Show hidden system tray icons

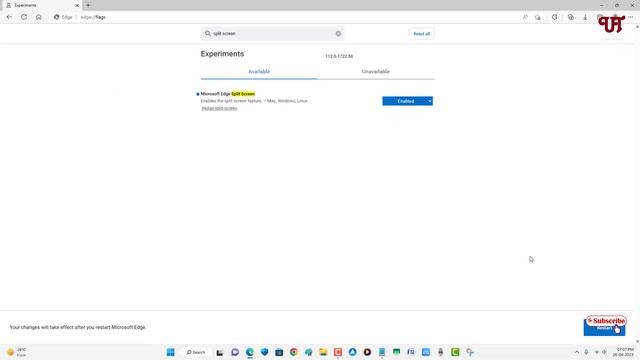click(x=577, y=352)
